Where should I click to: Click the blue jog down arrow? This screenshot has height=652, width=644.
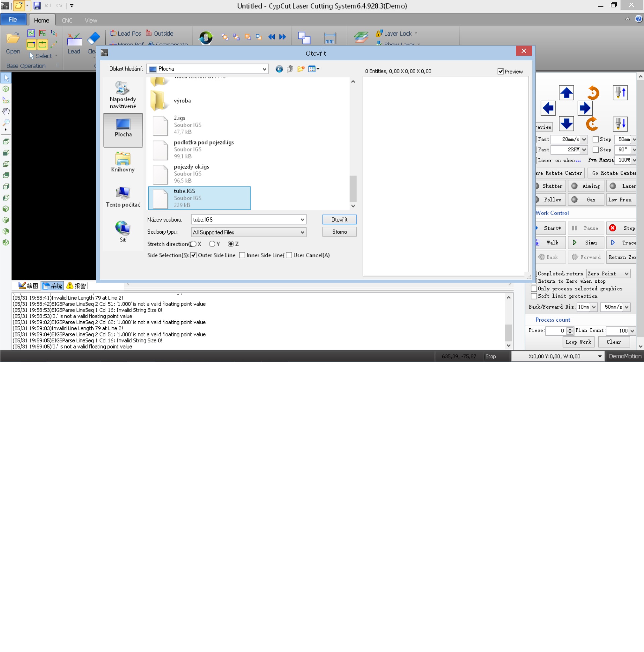(566, 124)
